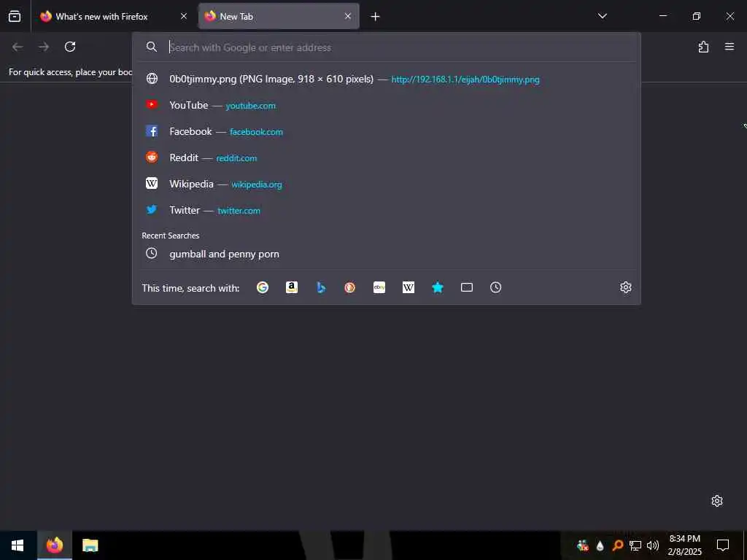Go back using the back arrow

(x=18, y=47)
